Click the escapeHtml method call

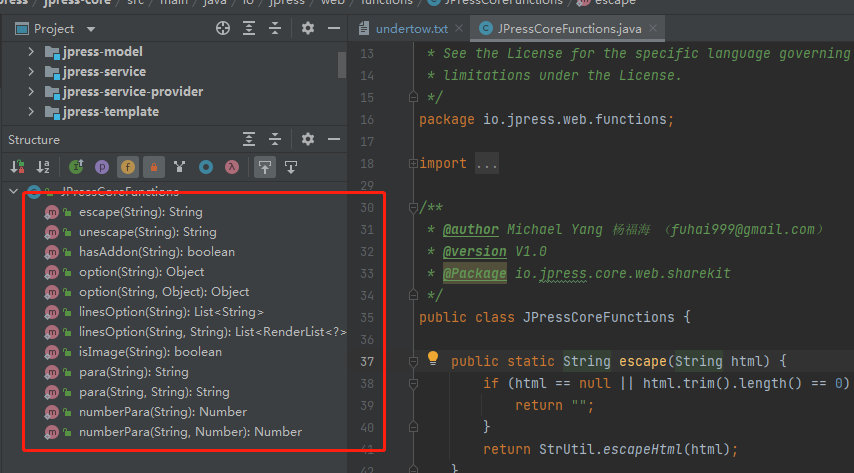pos(644,450)
